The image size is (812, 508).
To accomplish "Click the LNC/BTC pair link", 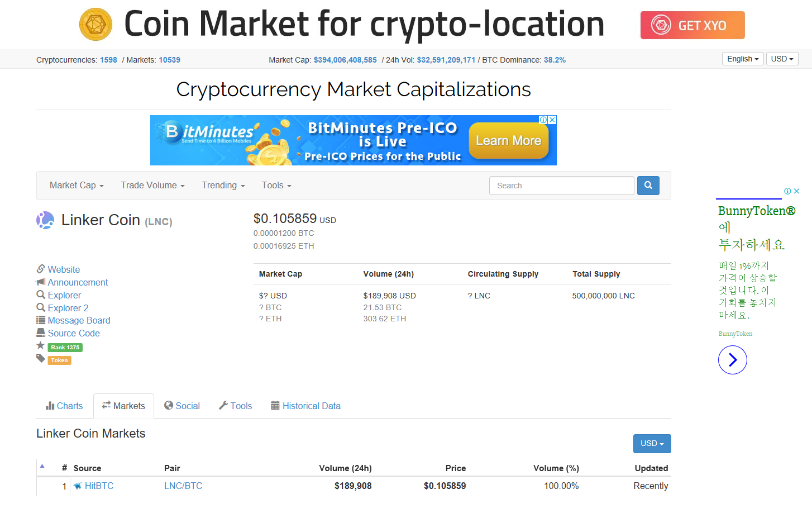I will click(x=183, y=486).
